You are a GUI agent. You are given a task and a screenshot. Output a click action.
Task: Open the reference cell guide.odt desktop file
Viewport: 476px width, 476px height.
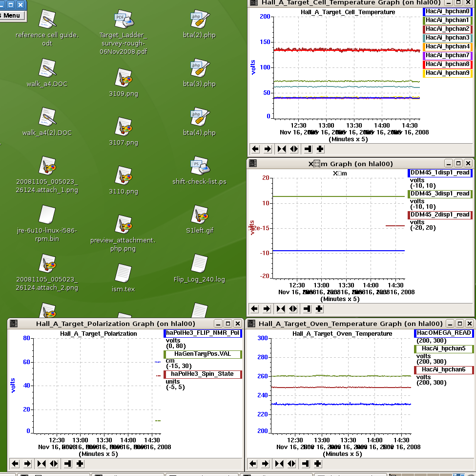point(47,19)
